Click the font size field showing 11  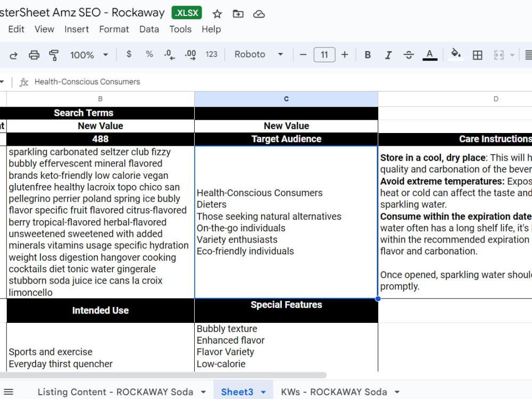click(x=325, y=55)
